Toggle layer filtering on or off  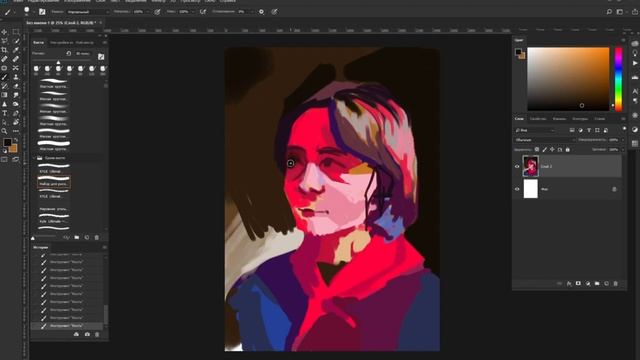624,129
